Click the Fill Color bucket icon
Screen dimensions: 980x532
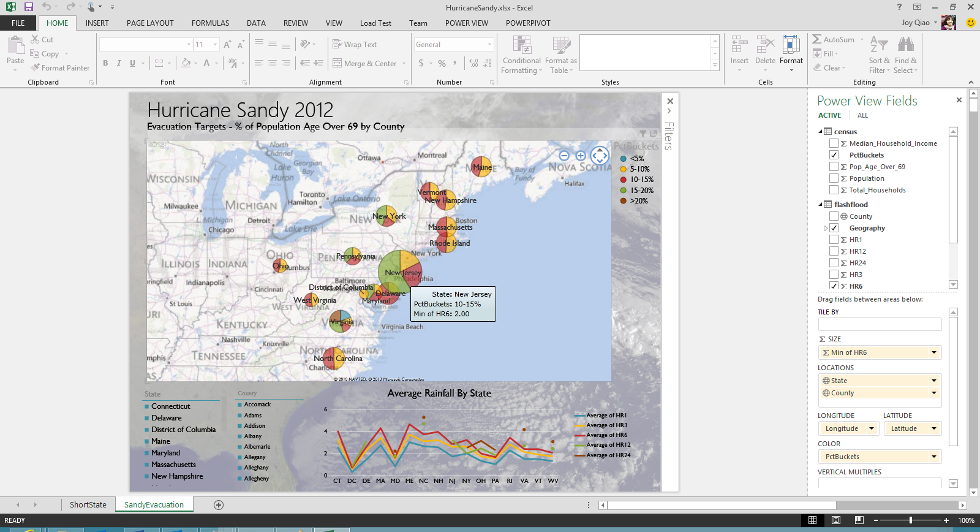186,63
